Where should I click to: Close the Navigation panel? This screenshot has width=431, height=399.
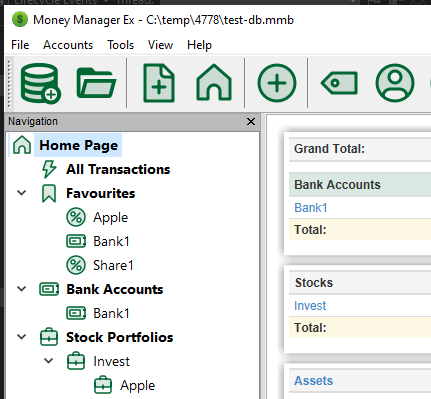tap(251, 121)
